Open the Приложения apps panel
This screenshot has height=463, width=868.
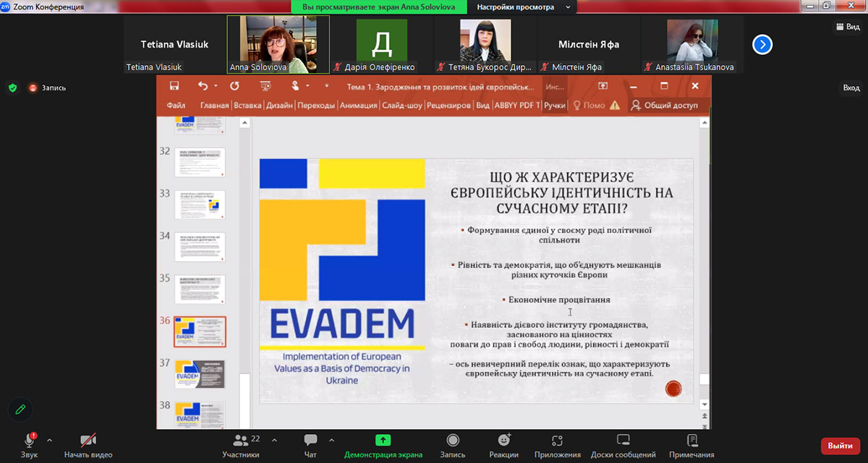[x=557, y=445]
